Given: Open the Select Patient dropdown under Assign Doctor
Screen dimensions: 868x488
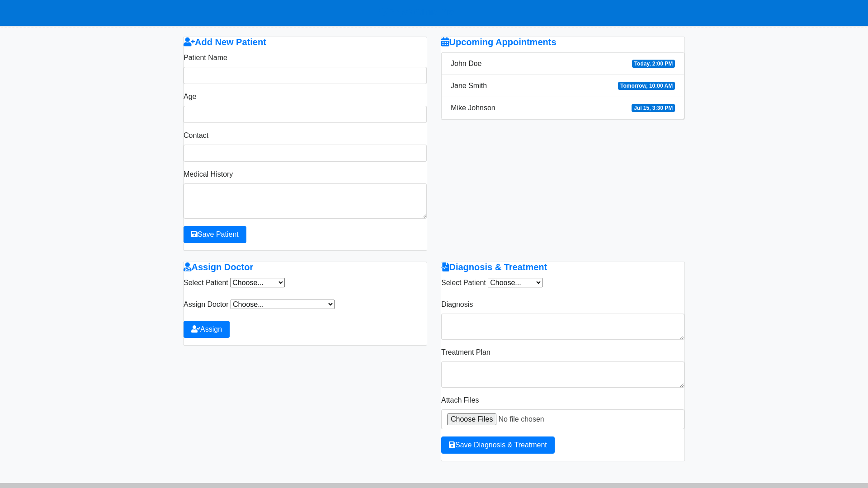Looking at the screenshot, I should [x=257, y=282].
